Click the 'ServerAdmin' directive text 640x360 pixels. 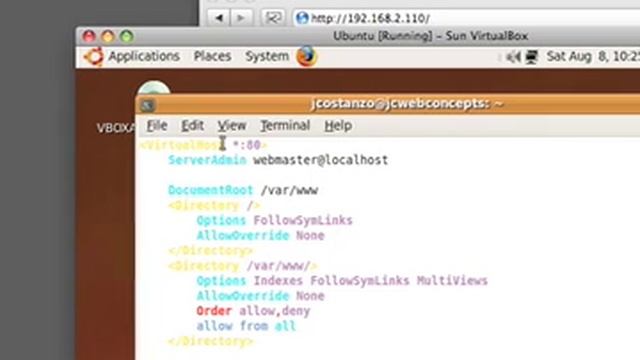[207, 160]
